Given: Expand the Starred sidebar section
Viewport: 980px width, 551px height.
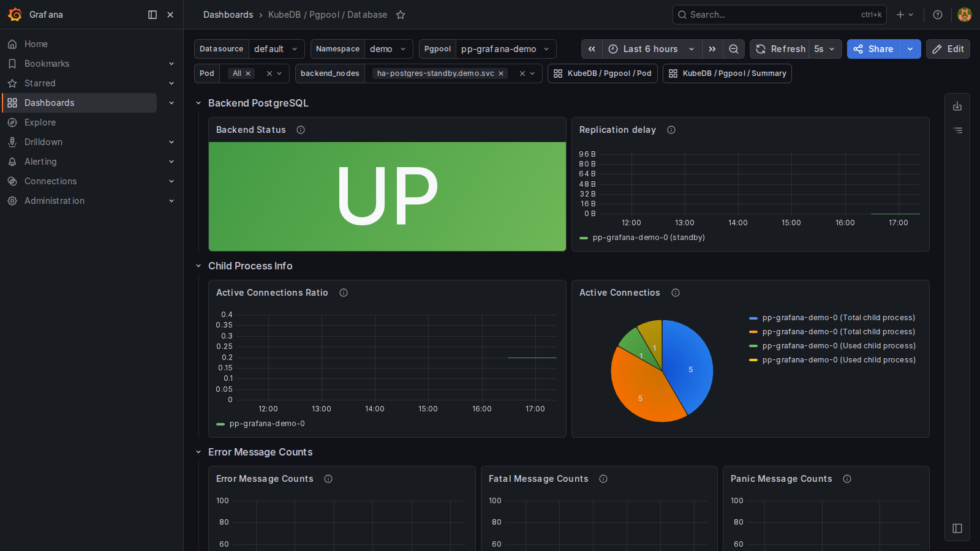Looking at the screenshot, I should click(171, 83).
